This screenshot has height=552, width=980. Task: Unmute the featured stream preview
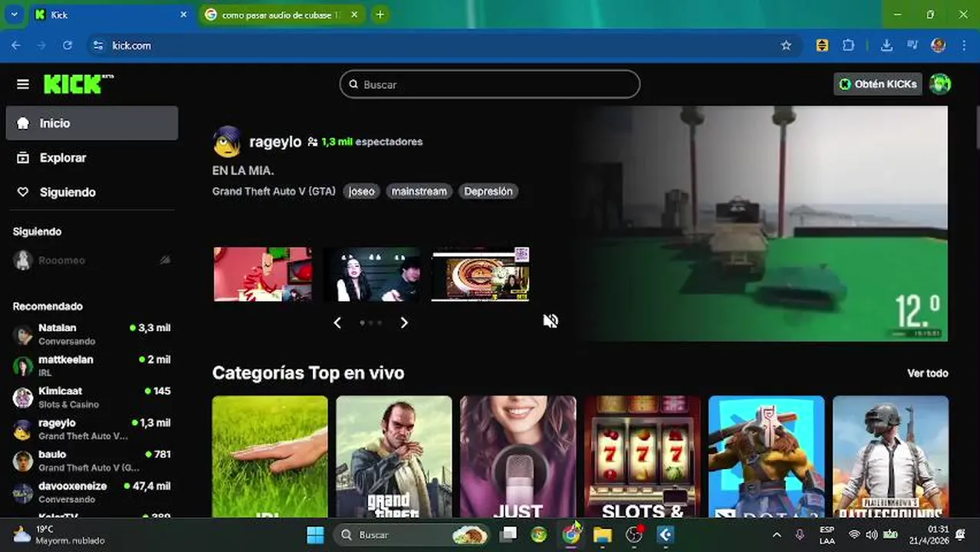click(551, 320)
